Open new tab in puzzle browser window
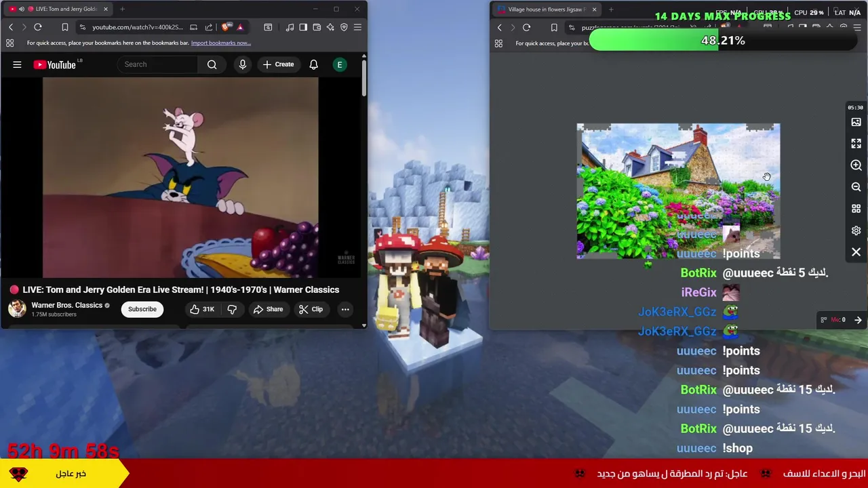The image size is (868, 488). pyautogui.click(x=611, y=9)
